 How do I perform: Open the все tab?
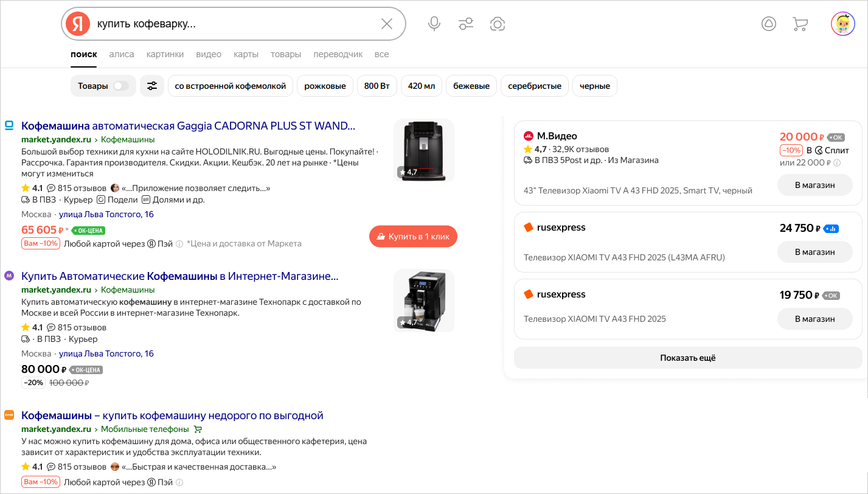click(x=381, y=54)
